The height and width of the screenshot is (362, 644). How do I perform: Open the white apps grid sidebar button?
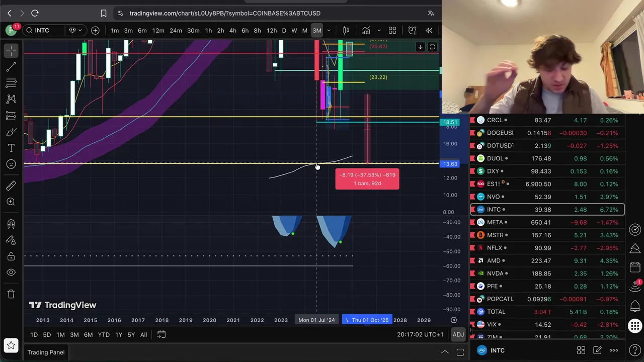pos(635,326)
